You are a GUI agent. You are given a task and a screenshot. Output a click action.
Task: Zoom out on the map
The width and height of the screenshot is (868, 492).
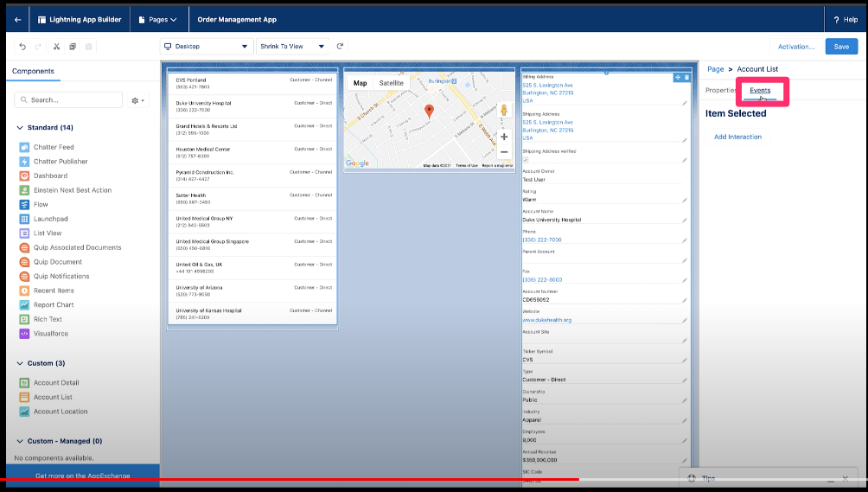tap(504, 152)
